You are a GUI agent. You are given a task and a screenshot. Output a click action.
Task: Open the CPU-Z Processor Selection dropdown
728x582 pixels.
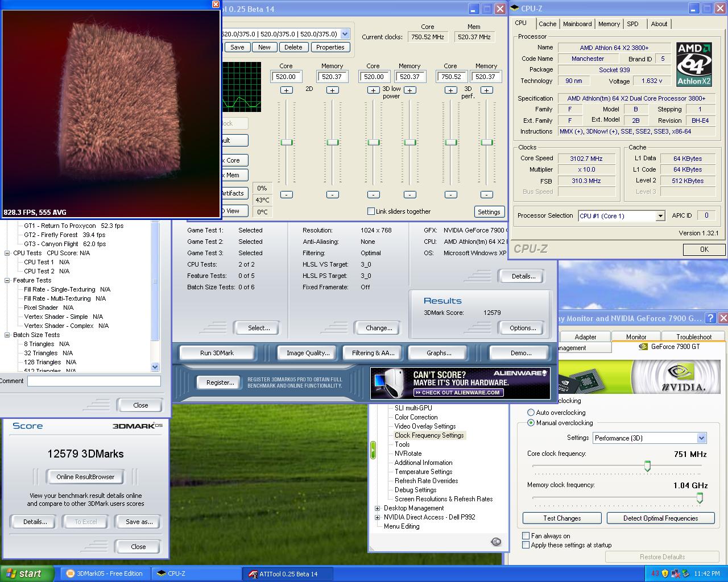(660, 216)
